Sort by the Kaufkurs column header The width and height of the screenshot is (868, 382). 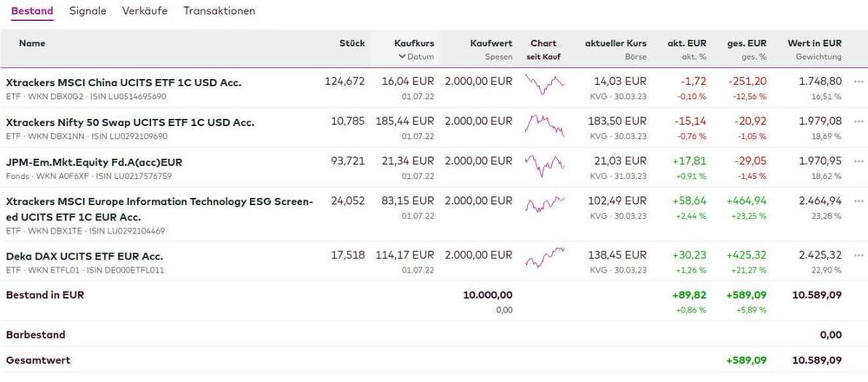pos(414,43)
